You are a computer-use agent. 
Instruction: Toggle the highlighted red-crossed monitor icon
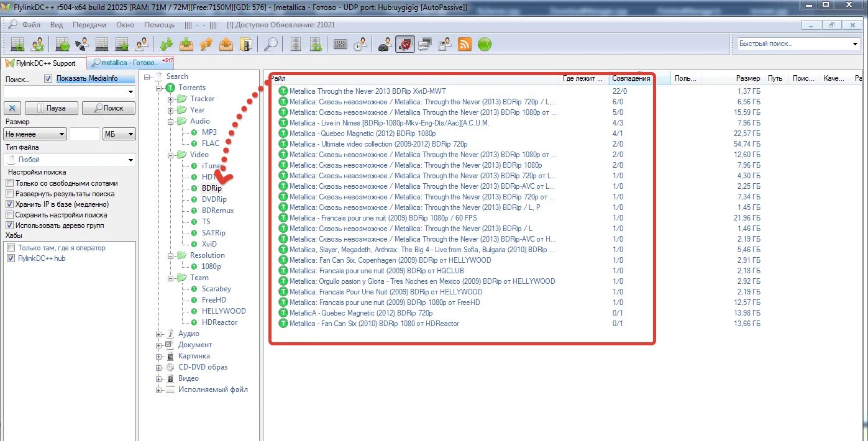405,44
